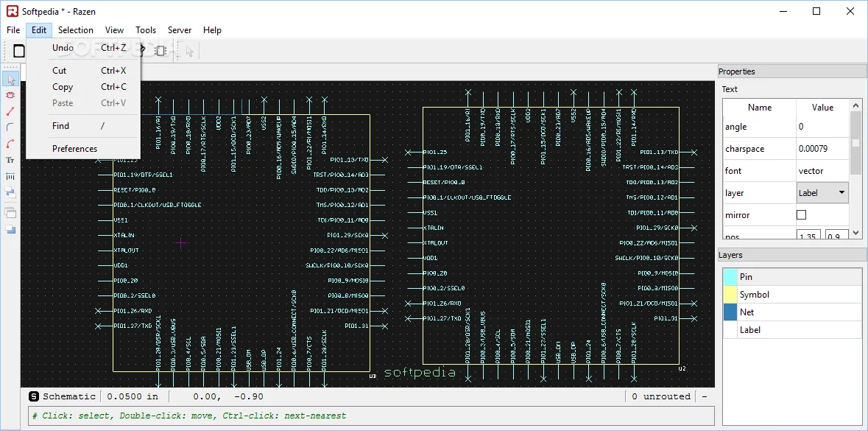Image resolution: width=868 pixels, height=431 pixels.
Task: Click Find in the Edit menu
Action: [x=60, y=126]
